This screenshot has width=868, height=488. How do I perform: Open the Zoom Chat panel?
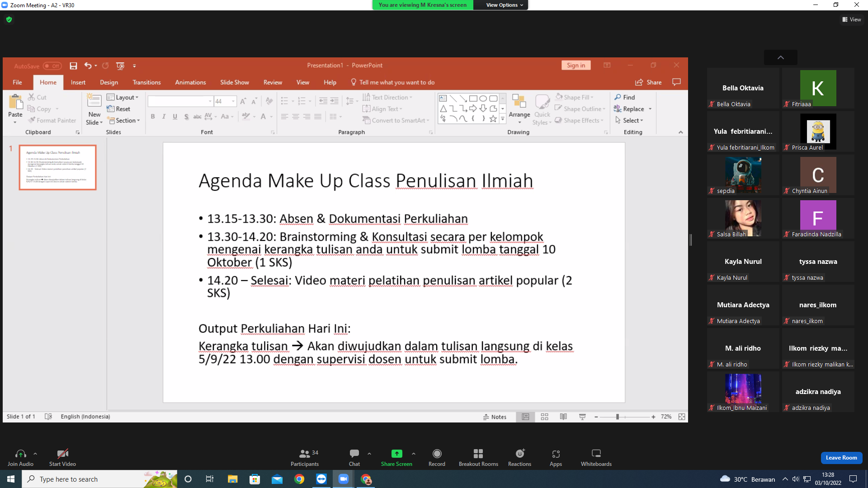click(x=354, y=457)
